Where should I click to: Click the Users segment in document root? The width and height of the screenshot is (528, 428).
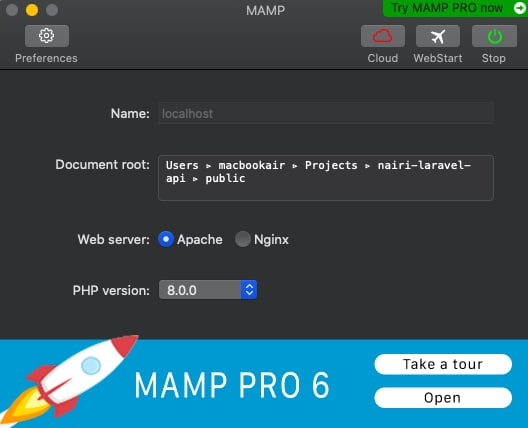[x=182, y=165]
